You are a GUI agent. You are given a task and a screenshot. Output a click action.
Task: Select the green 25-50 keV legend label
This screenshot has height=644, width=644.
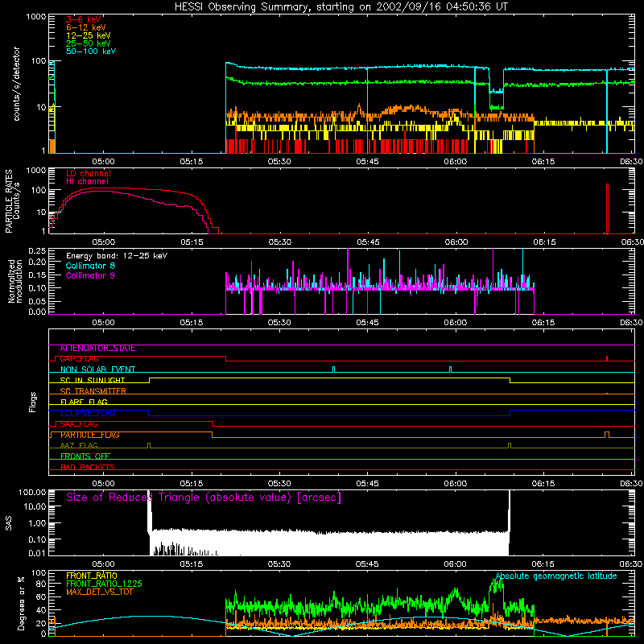89,43
